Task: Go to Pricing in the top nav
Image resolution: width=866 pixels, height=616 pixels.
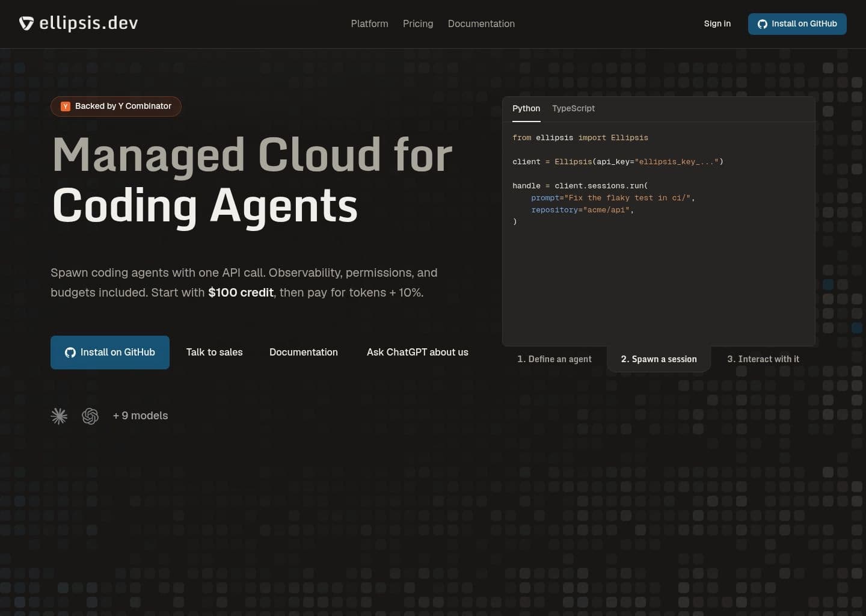Action: click(418, 23)
